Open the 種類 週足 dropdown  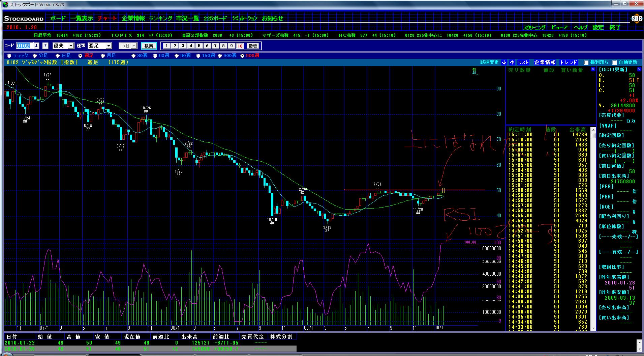pos(99,46)
